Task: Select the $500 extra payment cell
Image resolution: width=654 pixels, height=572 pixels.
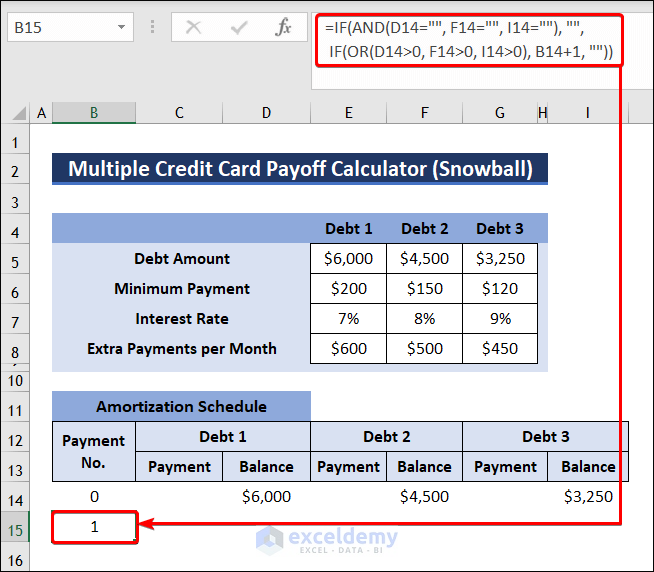Action: pyautogui.click(x=424, y=348)
